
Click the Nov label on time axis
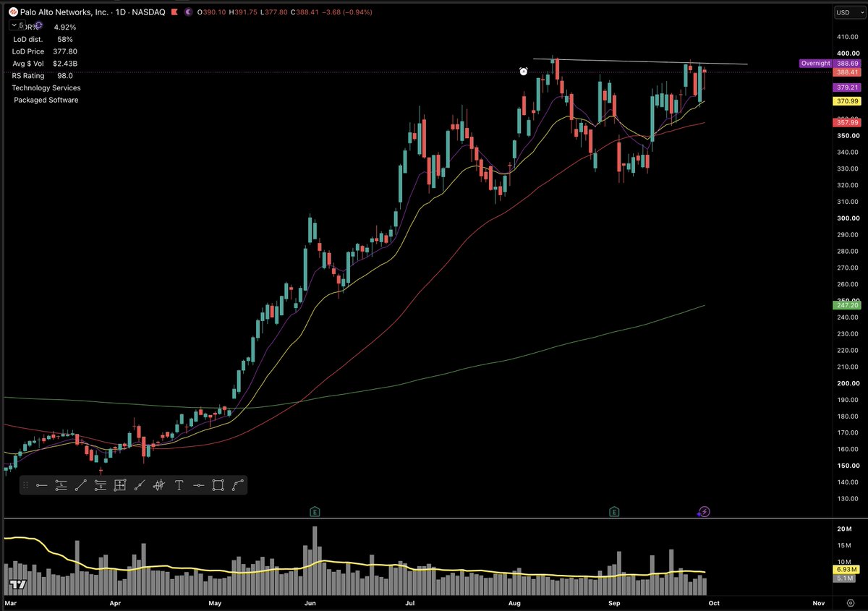tap(819, 602)
